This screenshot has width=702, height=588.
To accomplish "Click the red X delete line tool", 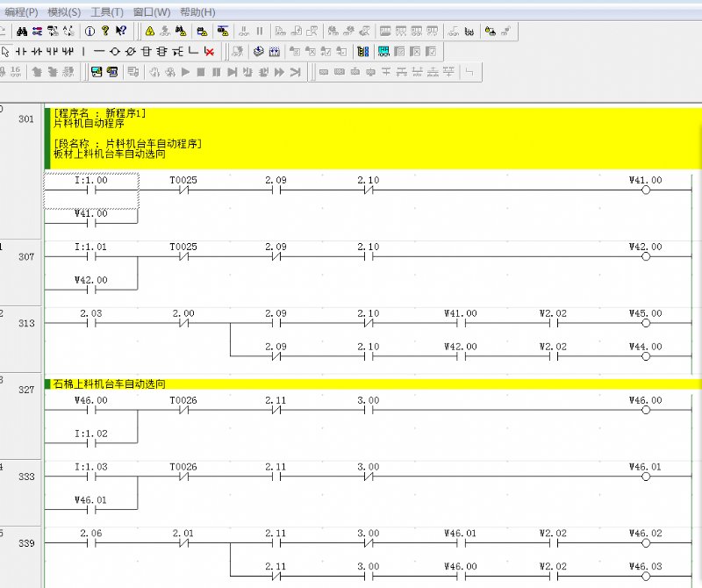I will tap(209, 51).
